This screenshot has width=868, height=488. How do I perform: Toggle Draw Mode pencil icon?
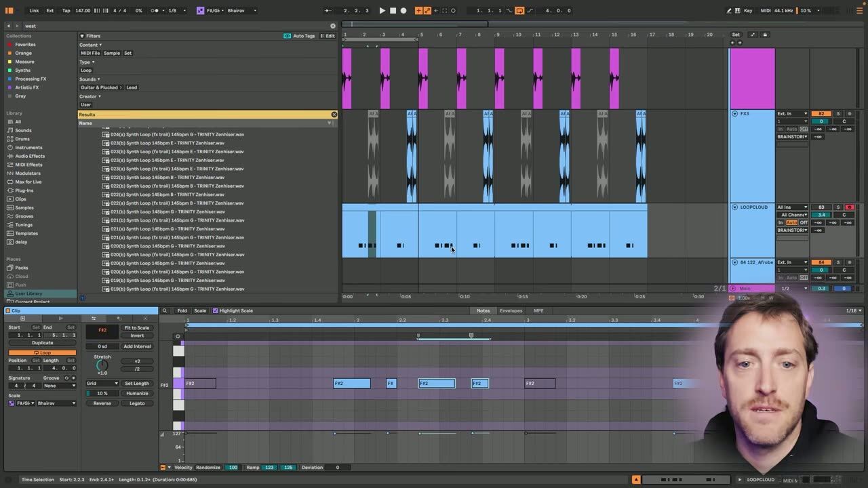(729, 10)
